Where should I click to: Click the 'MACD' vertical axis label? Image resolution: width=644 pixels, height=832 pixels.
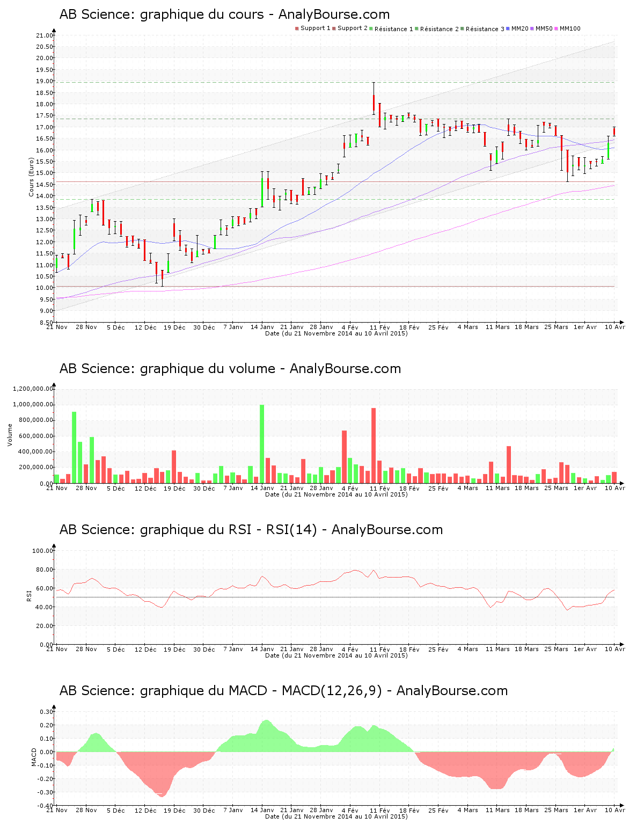click(x=34, y=757)
